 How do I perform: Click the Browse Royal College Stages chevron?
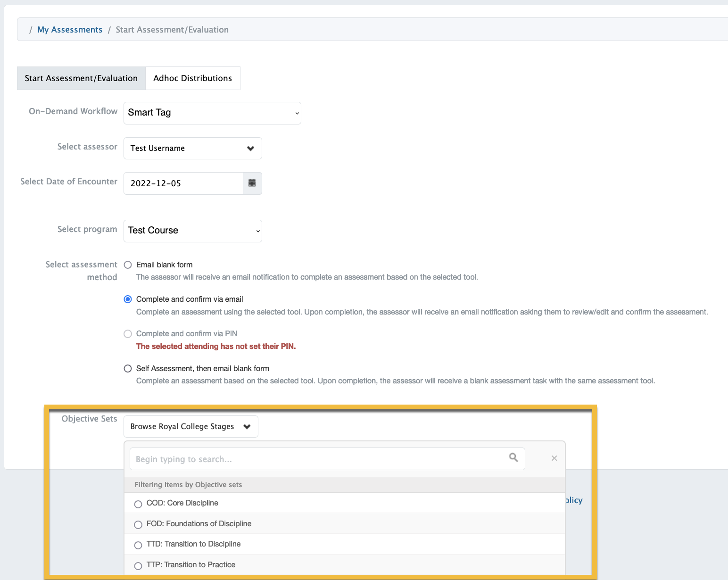[x=247, y=427]
